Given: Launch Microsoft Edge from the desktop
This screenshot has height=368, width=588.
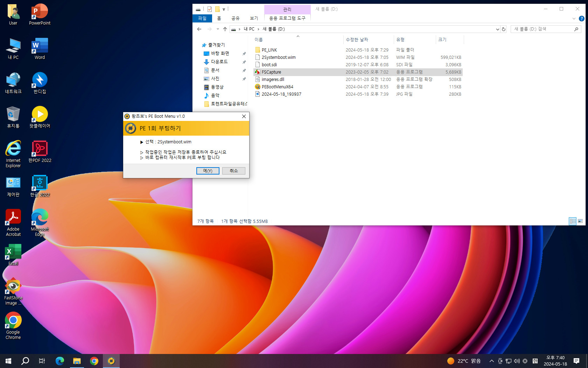Looking at the screenshot, I should click(x=40, y=223).
